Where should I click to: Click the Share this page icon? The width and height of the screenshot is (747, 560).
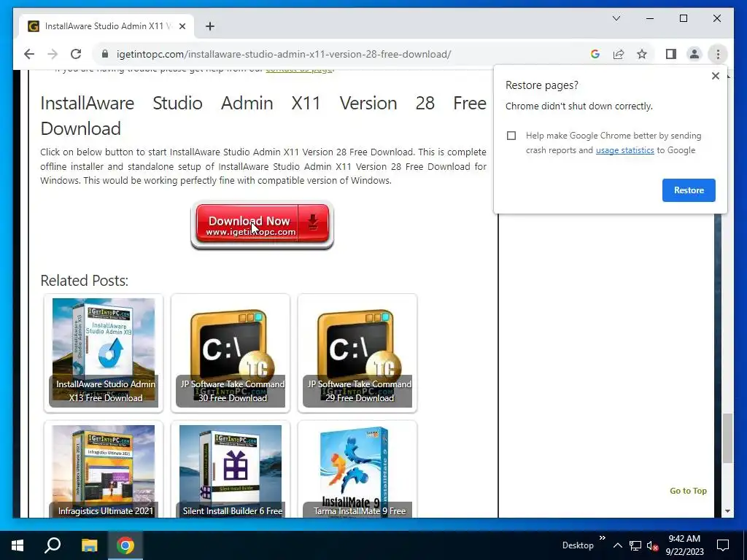click(x=619, y=54)
